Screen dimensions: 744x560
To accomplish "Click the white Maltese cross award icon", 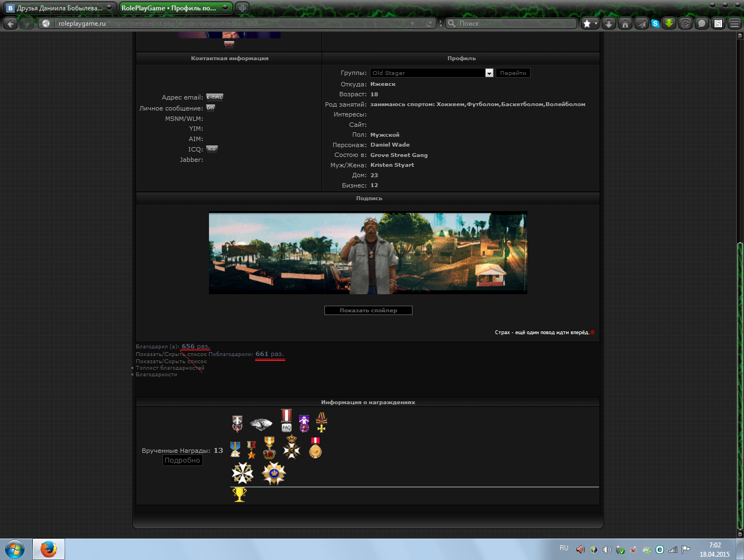I will [242, 474].
